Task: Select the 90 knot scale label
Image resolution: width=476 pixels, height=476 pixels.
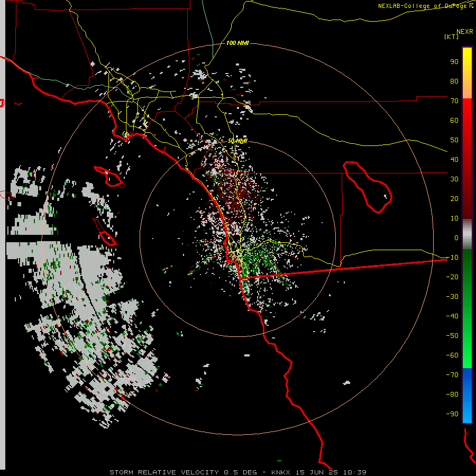Action: pyautogui.click(x=454, y=62)
